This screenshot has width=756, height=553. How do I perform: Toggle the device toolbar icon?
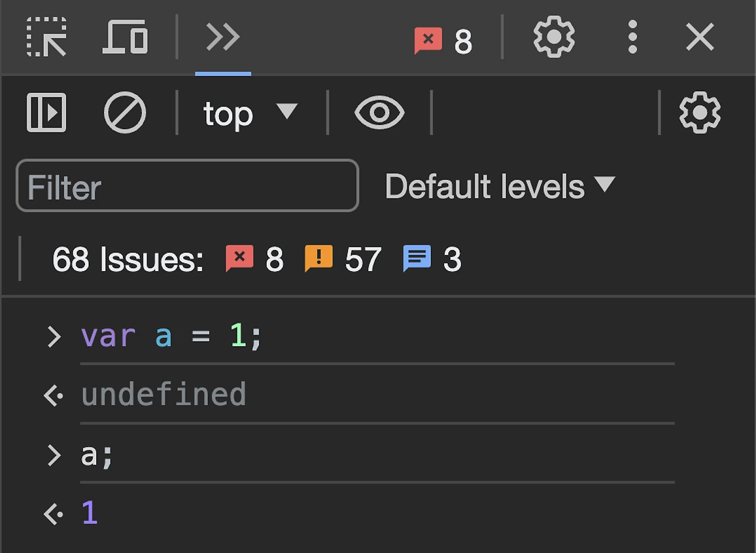125,37
